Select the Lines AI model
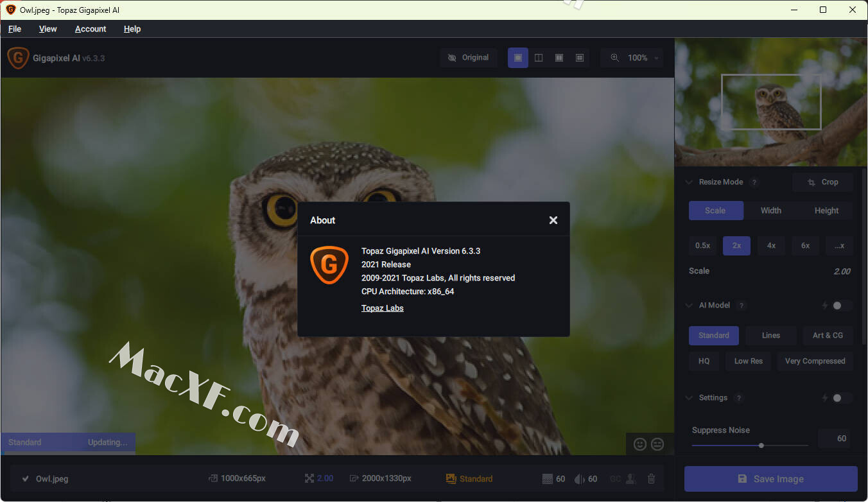Screen dimensions: 868x502 (771, 336)
